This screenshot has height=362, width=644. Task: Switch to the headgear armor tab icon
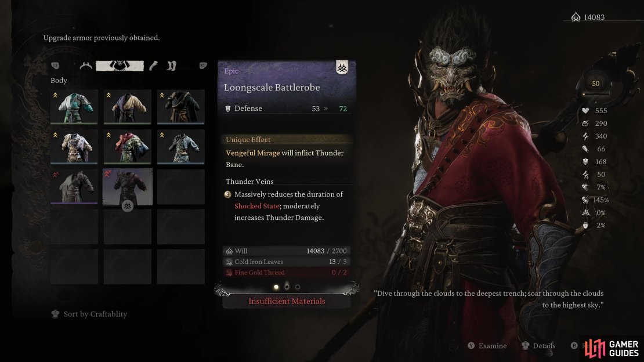(86, 66)
